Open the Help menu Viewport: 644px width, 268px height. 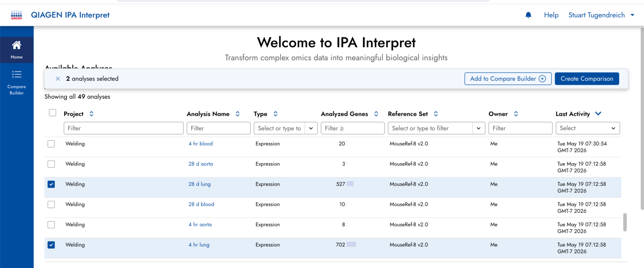(x=551, y=15)
